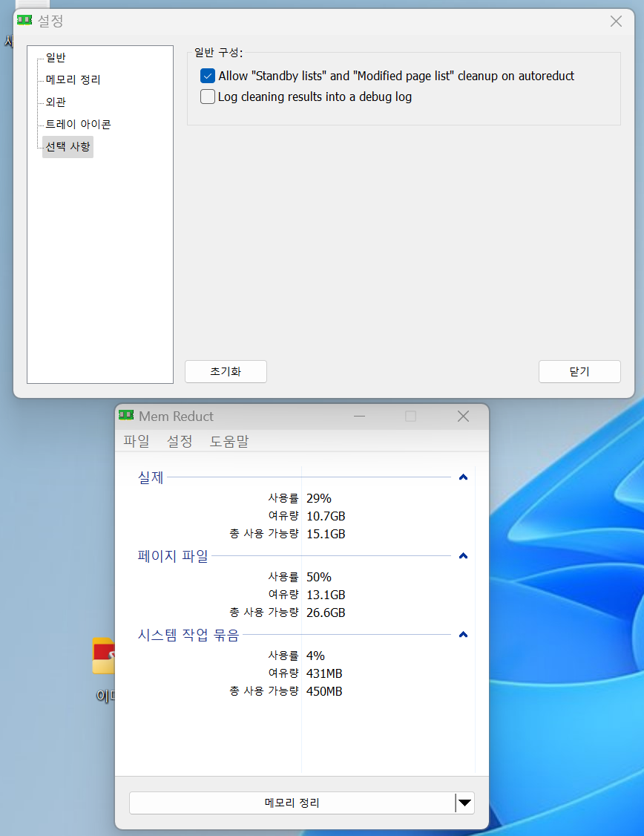Image resolution: width=644 pixels, height=836 pixels.
Task: Collapse the 실제 memory section
Action: pos(464,477)
